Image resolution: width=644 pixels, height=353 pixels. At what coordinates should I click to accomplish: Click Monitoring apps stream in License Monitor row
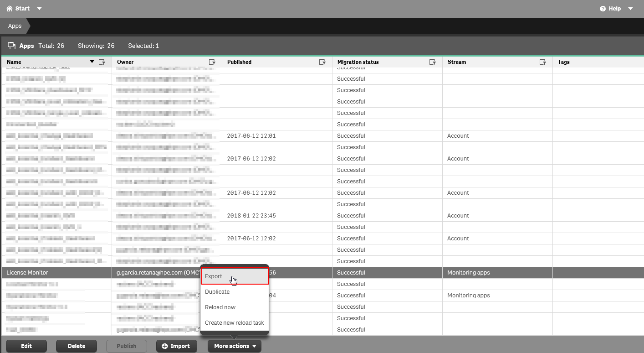(x=469, y=273)
